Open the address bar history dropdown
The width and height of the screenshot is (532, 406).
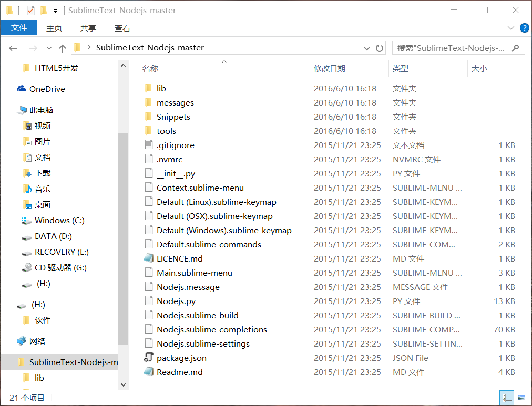(x=367, y=48)
